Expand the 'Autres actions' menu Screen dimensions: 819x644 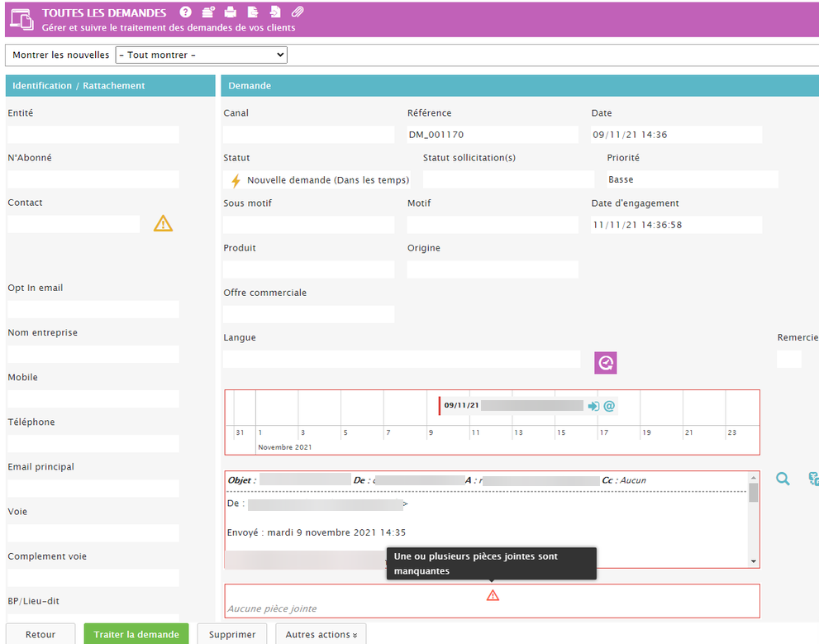[321, 634]
